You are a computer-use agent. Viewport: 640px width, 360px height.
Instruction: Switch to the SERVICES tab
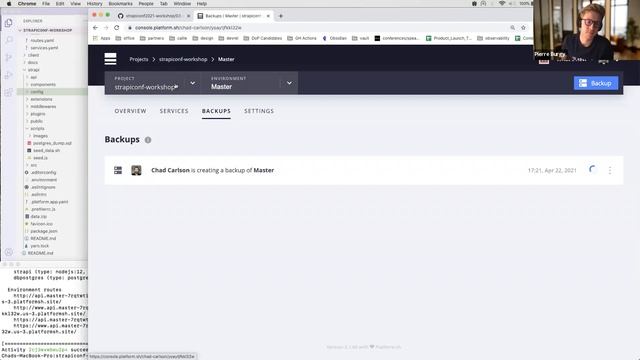coord(174,111)
